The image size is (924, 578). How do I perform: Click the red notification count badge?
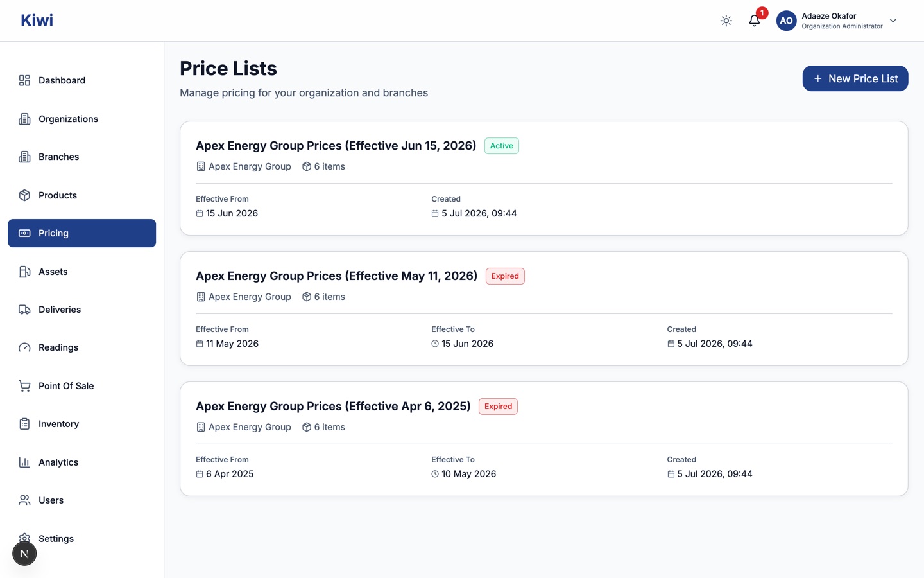(762, 13)
